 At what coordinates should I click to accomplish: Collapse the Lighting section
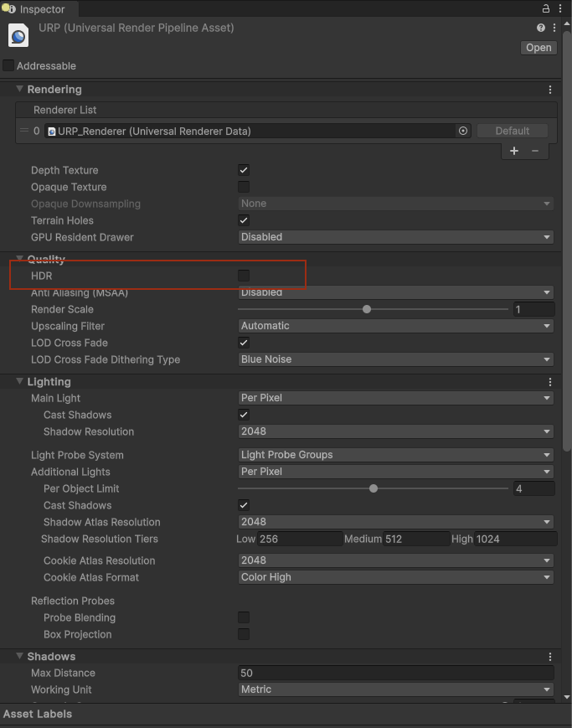(18, 381)
